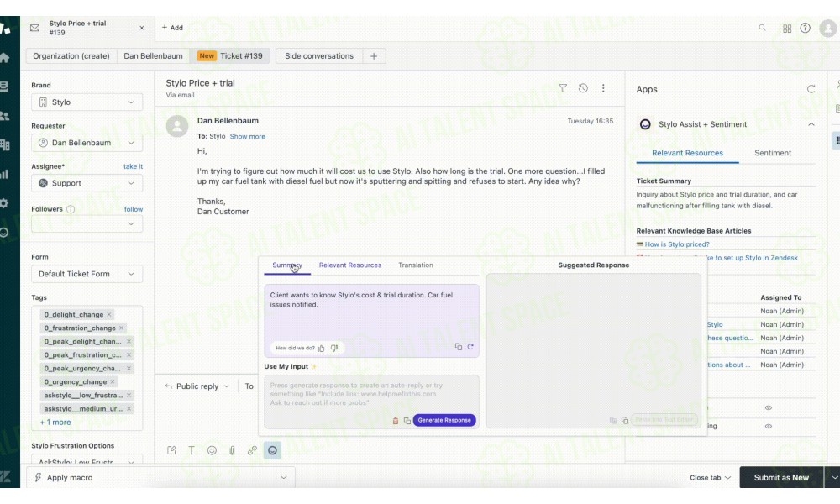The image size is (840, 504).
Task: Insert a link in the reply
Action: click(252, 450)
